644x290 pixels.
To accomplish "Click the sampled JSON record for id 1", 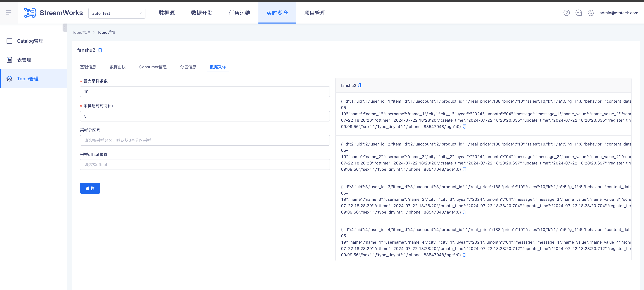I will [x=486, y=114].
